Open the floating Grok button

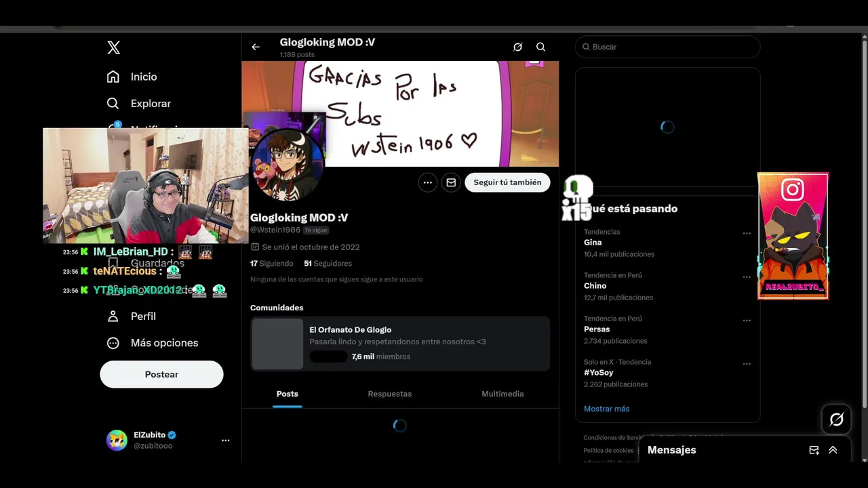coord(837,420)
